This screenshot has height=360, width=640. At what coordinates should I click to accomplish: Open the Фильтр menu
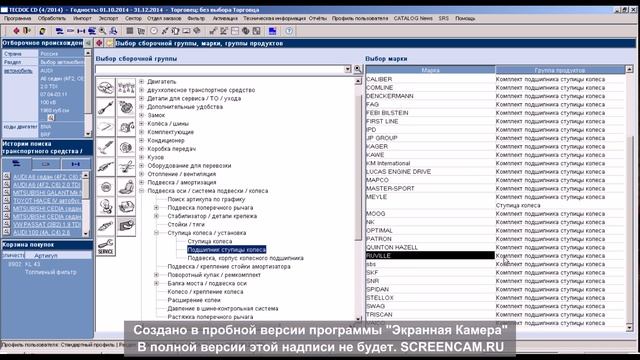click(x=196, y=18)
